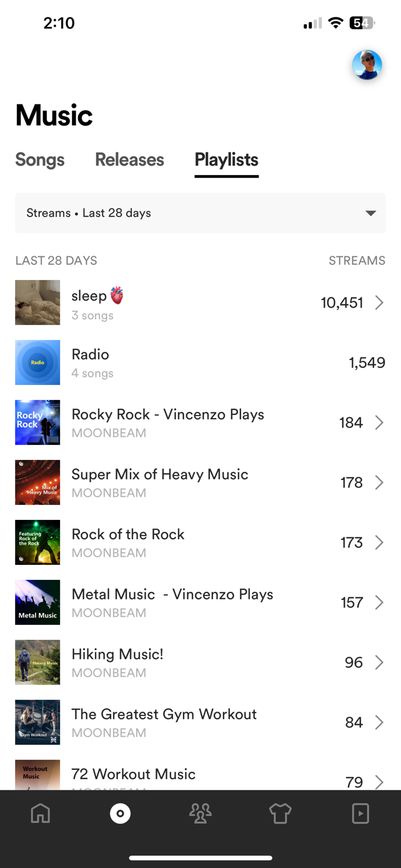This screenshot has height=868, width=401.
Task: Open the video play icon tab
Action: 360,813
